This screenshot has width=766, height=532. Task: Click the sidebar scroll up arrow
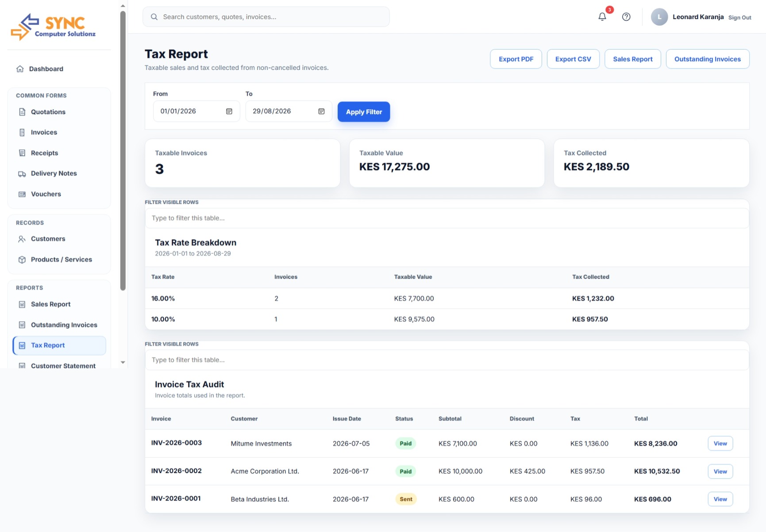click(123, 6)
